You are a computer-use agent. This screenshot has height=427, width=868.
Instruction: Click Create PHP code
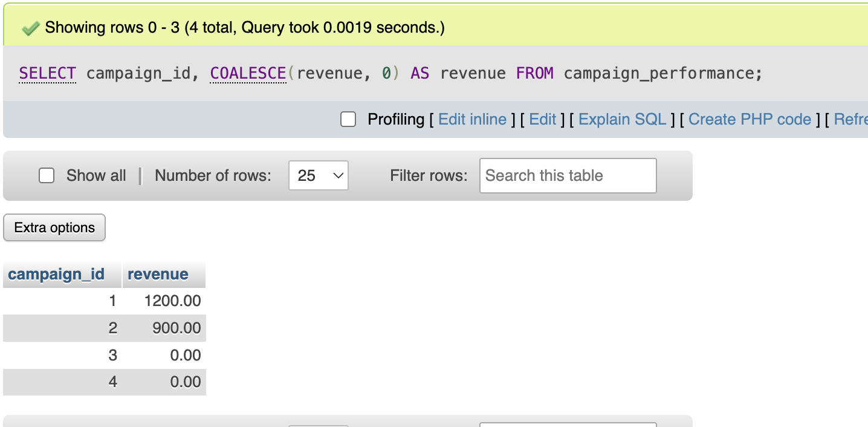pos(750,119)
